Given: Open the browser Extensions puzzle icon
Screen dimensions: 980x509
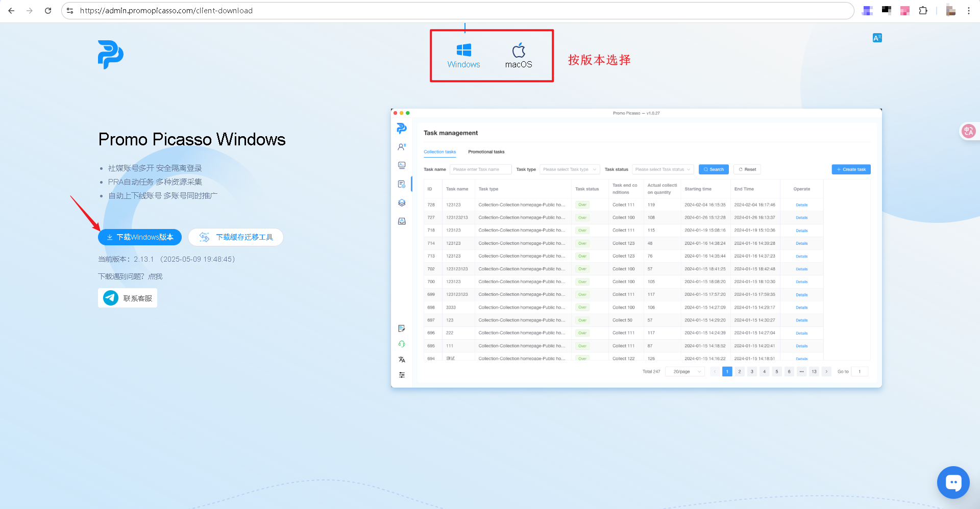Looking at the screenshot, I should pos(923,11).
